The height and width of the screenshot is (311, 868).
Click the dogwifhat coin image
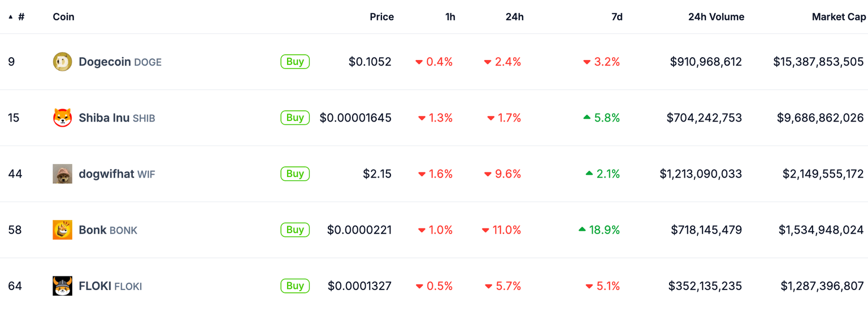point(62,174)
